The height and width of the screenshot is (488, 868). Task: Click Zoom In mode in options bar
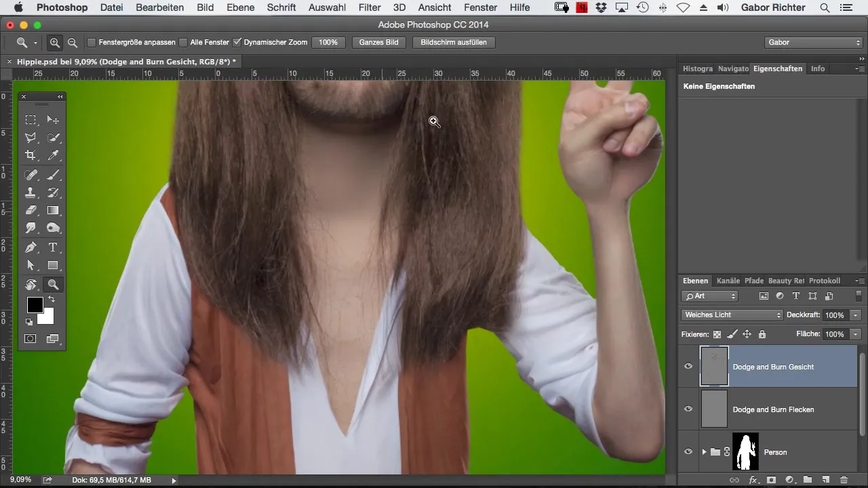[x=55, y=42]
